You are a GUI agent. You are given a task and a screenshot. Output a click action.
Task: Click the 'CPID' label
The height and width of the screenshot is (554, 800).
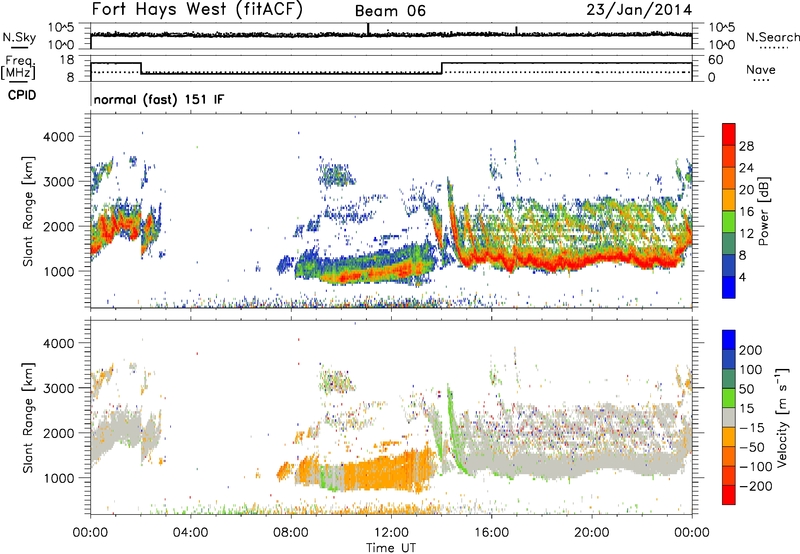coord(22,95)
